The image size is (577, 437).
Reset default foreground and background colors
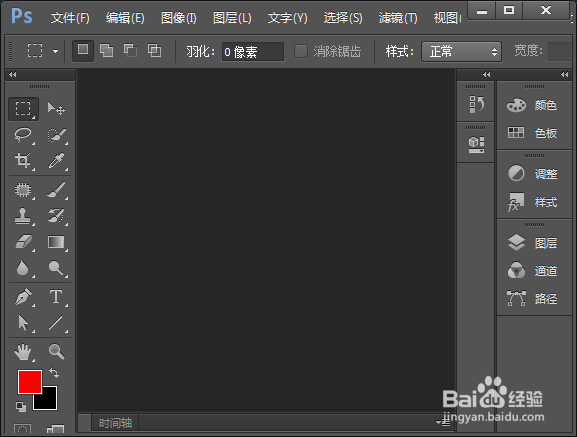(21, 406)
